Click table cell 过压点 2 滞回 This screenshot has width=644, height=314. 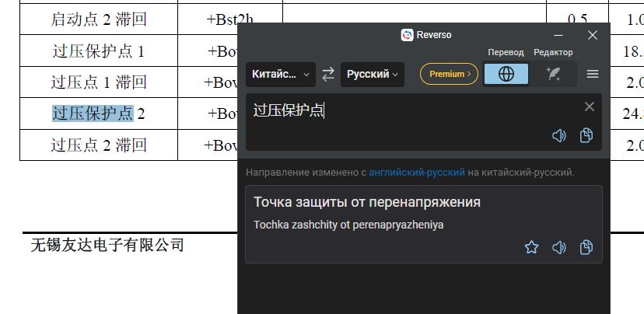(99, 145)
